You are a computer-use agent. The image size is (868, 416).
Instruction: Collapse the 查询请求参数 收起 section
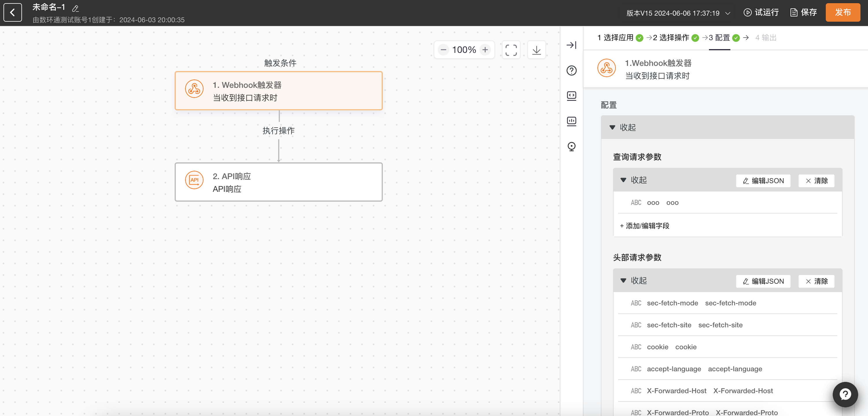coord(634,180)
